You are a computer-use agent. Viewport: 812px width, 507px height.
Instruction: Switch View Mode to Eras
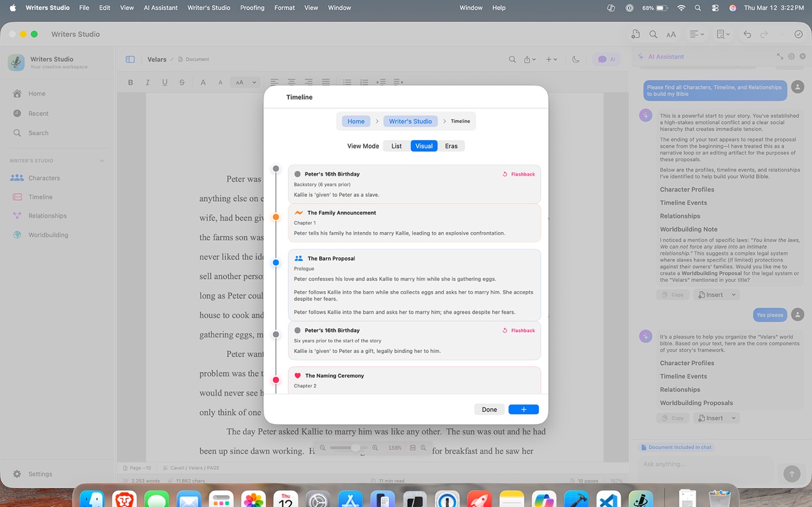(451, 146)
